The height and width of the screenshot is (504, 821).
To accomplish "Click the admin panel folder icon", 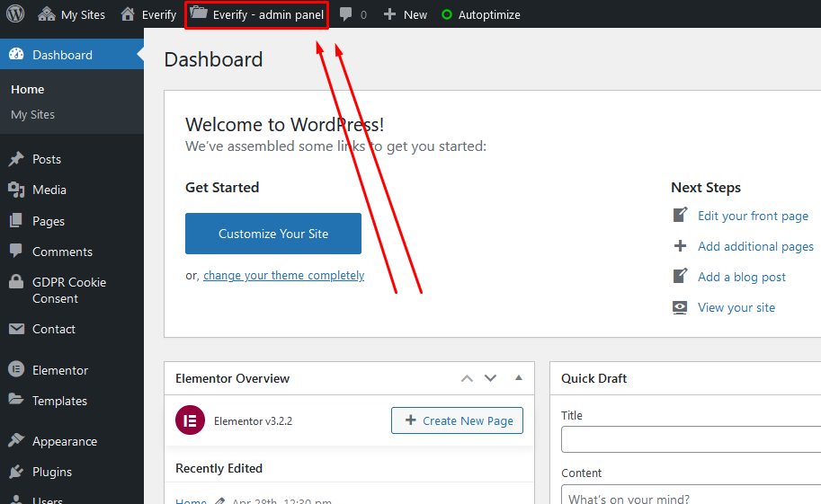I will click(x=199, y=13).
